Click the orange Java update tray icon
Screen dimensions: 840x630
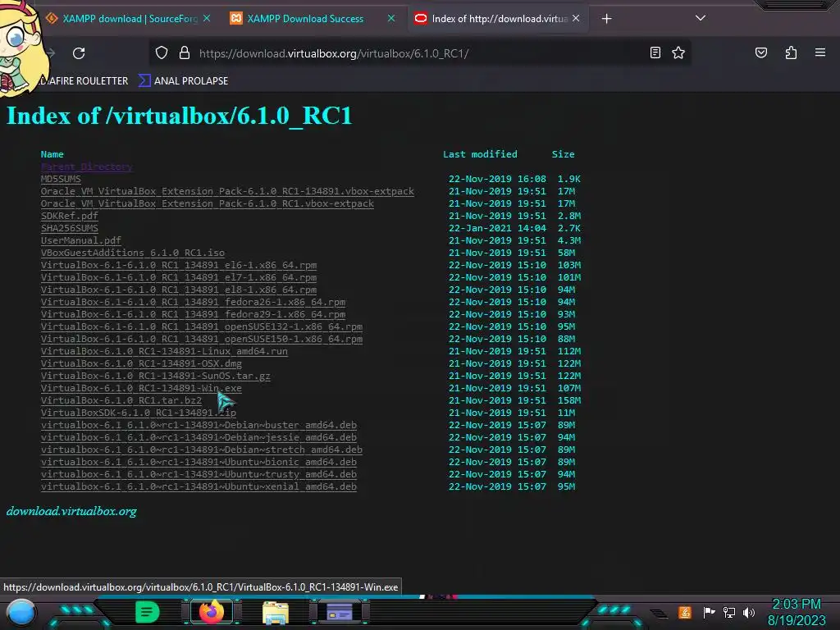[x=685, y=612]
